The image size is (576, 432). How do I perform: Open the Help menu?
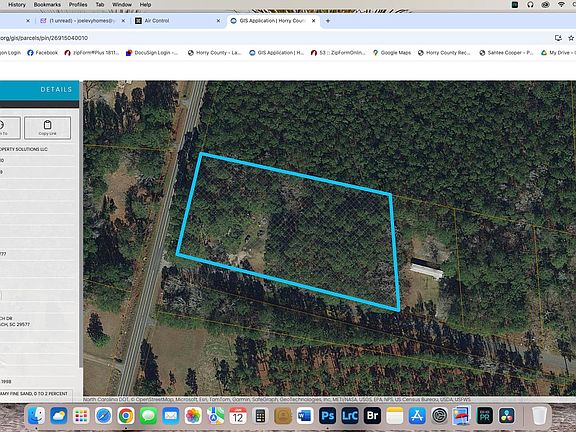[x=145, y=5]
